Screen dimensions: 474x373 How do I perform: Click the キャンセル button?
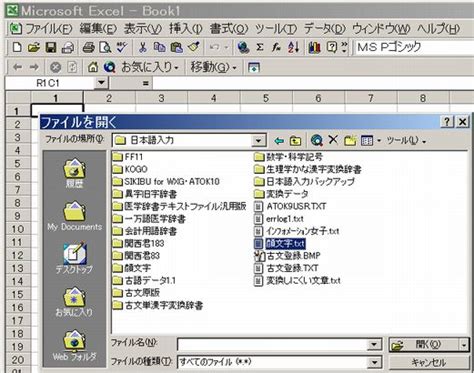point(429,363)
